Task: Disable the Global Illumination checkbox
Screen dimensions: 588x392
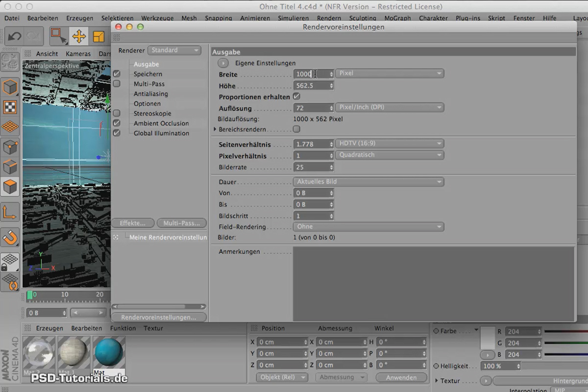Action: coord(117,133)
